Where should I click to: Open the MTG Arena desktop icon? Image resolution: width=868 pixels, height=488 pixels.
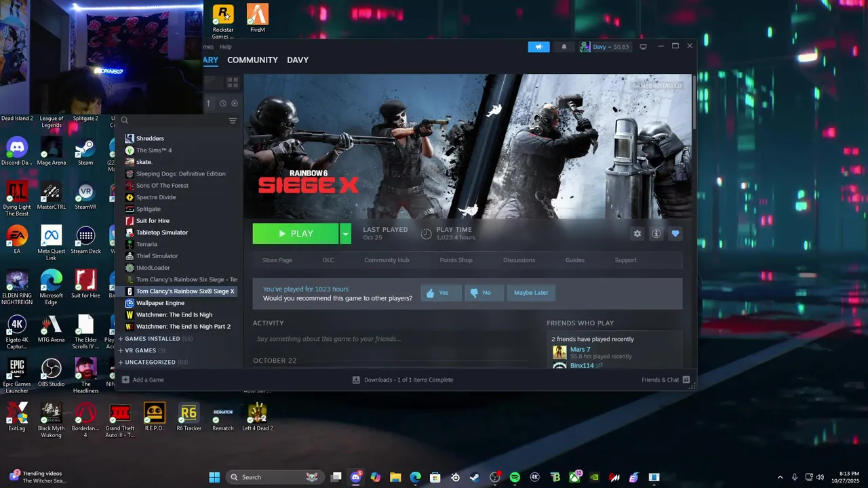pyautogui.click(x=52, y=329)
